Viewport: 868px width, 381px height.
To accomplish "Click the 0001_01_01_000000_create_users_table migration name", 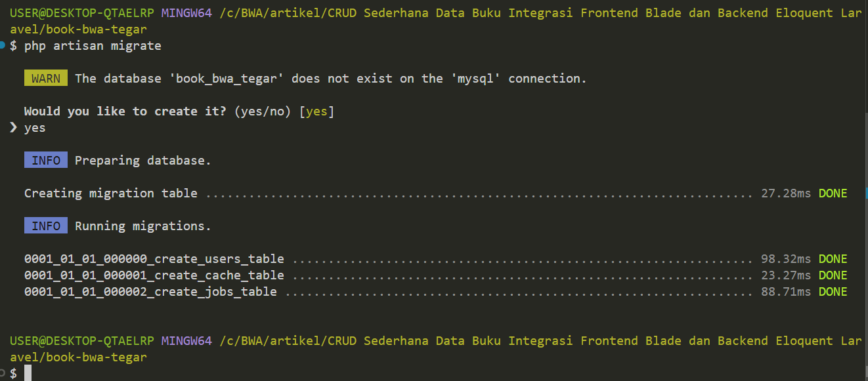I will pyautogui.click(x=154, y=259).
